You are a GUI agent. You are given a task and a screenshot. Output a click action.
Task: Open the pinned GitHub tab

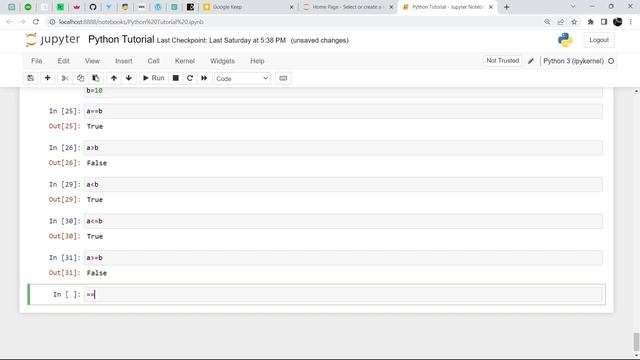tap(93, 7)
